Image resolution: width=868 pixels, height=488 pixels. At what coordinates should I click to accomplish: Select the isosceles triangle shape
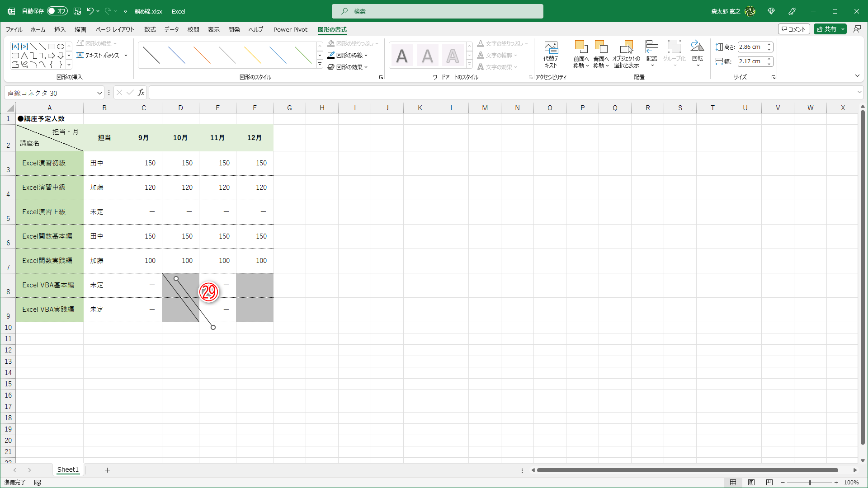[24, 56]
